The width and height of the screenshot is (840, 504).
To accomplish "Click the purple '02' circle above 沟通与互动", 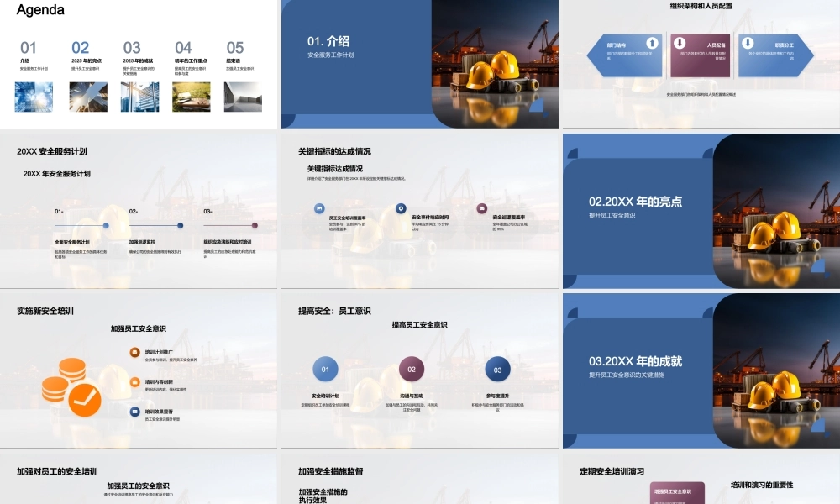I will pyautogui.click(x=412, y=369).
